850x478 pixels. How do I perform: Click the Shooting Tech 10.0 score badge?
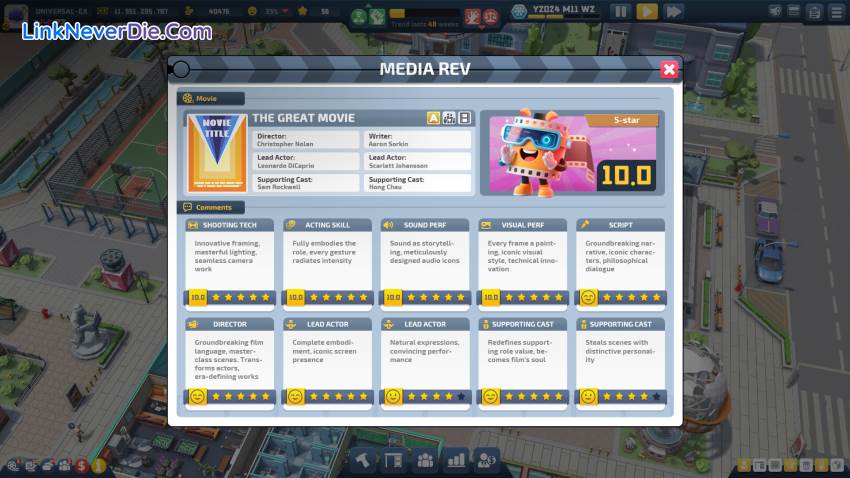tap(198, 298)
